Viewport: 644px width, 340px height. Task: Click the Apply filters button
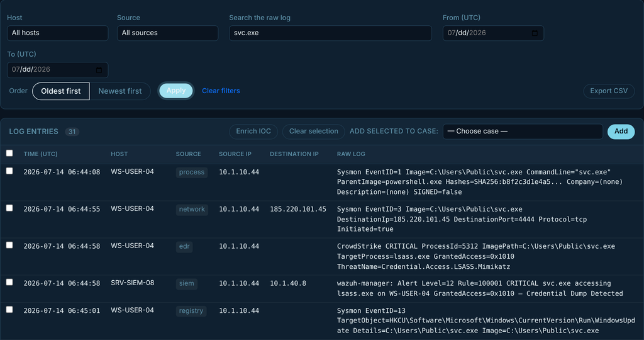pos(176,91)
